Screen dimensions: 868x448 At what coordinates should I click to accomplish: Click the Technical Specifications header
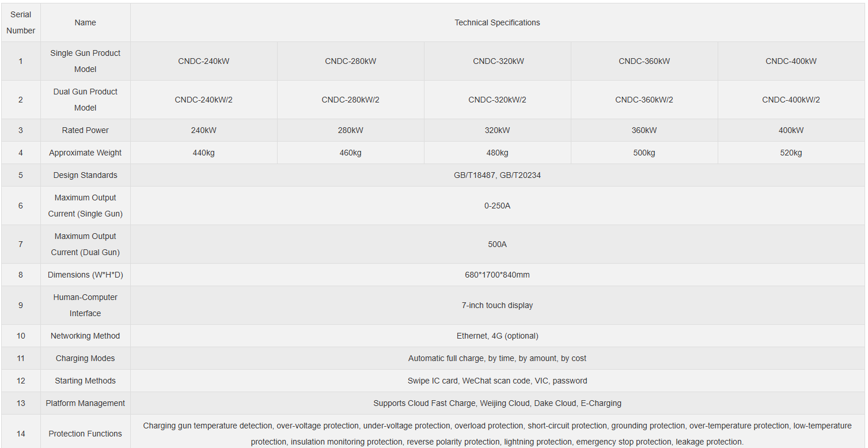497,22
